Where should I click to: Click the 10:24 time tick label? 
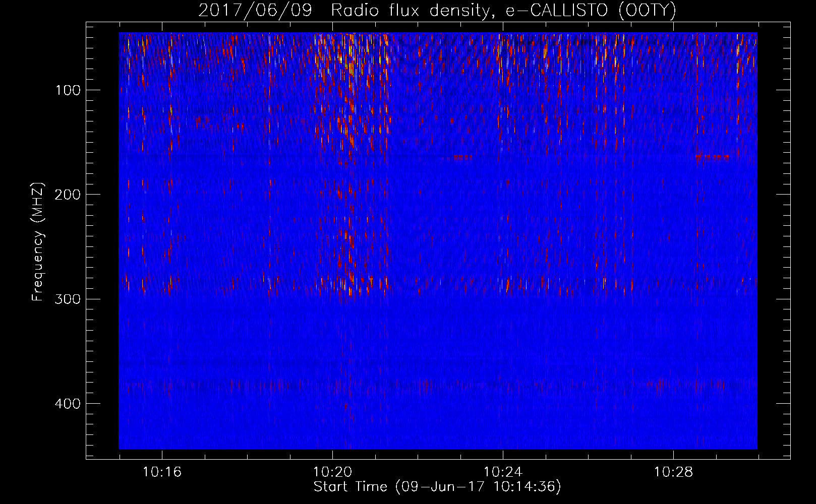pyautogui.click(x=503, y=473)
